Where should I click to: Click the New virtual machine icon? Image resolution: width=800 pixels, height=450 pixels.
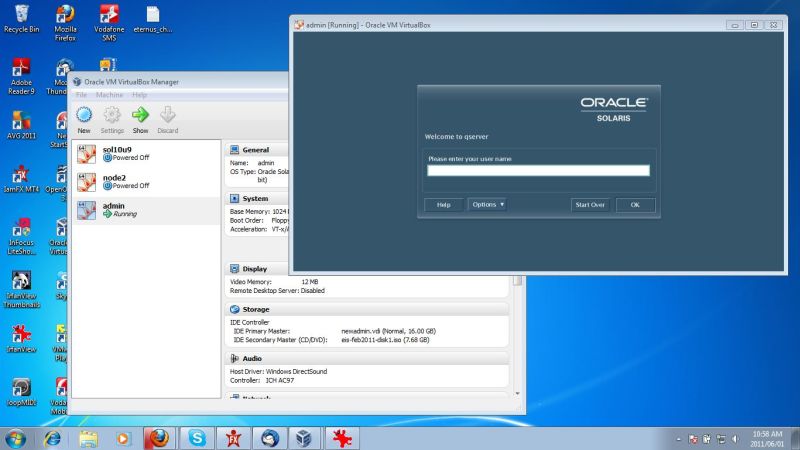pos(84,115)
